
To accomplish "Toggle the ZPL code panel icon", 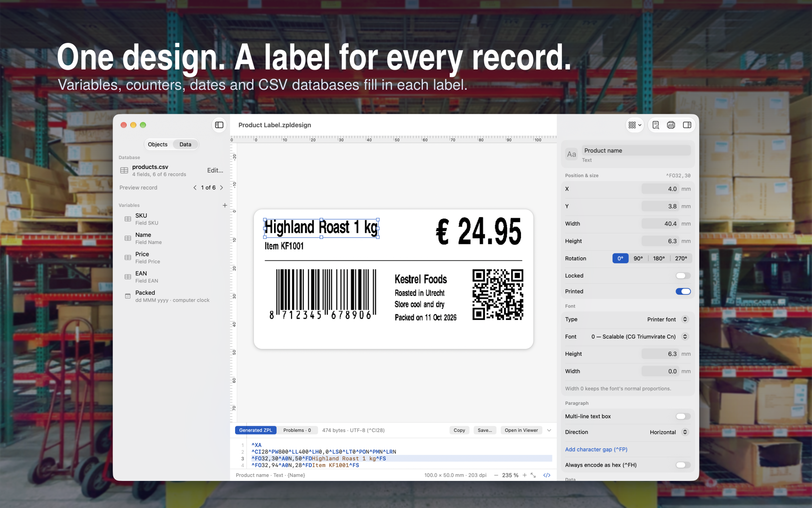I will (547, 475).
